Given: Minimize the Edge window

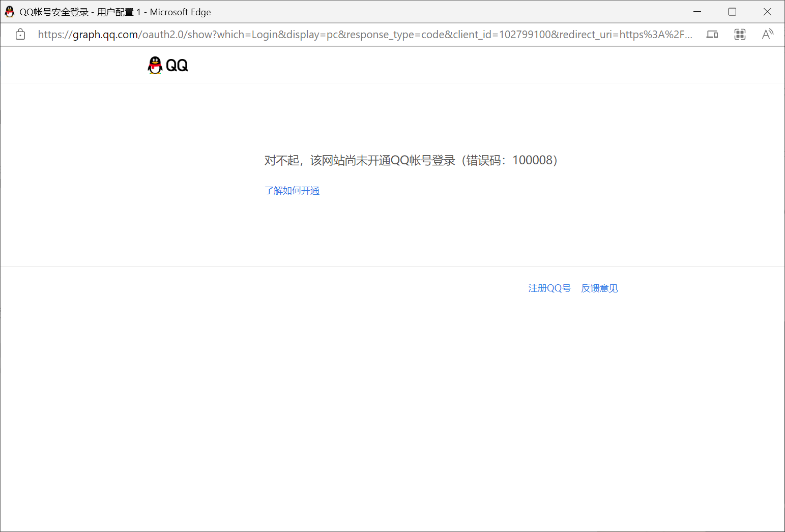Looking at the screenshot, I should pos(697,12).
